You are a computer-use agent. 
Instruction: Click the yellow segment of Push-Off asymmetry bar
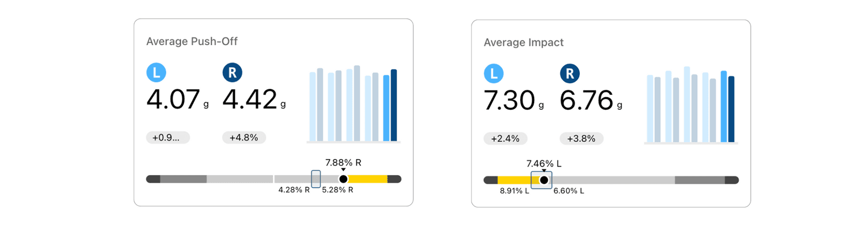point(367,179)
